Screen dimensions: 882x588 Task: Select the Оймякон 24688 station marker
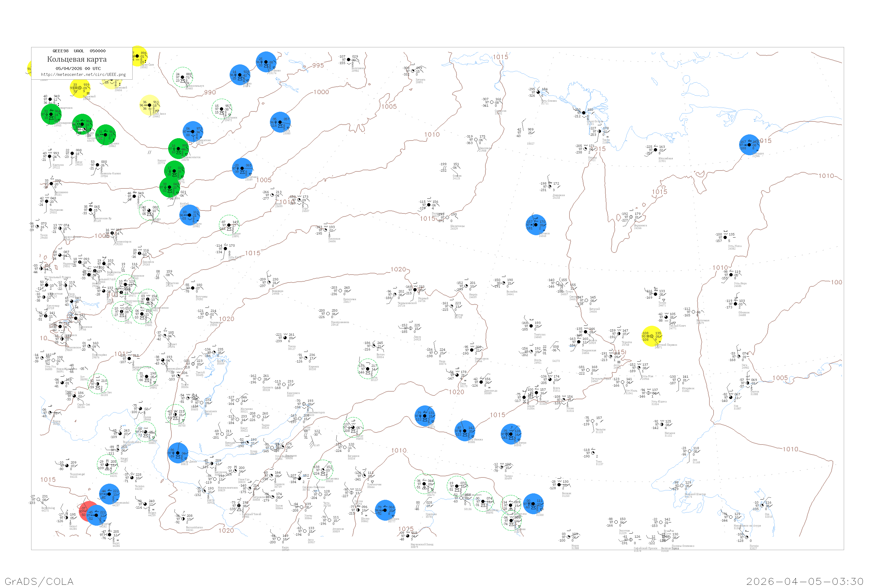click(x=735, y=304)
